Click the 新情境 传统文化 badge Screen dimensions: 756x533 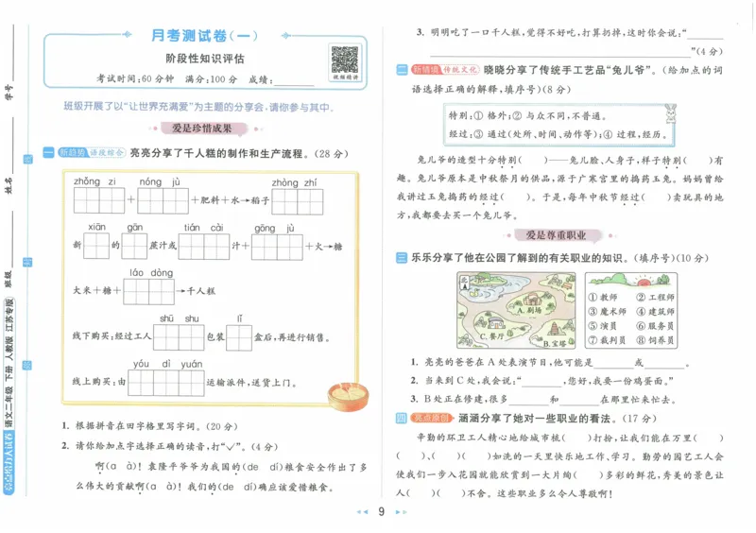pyautogui.click(x=445, y=70)
